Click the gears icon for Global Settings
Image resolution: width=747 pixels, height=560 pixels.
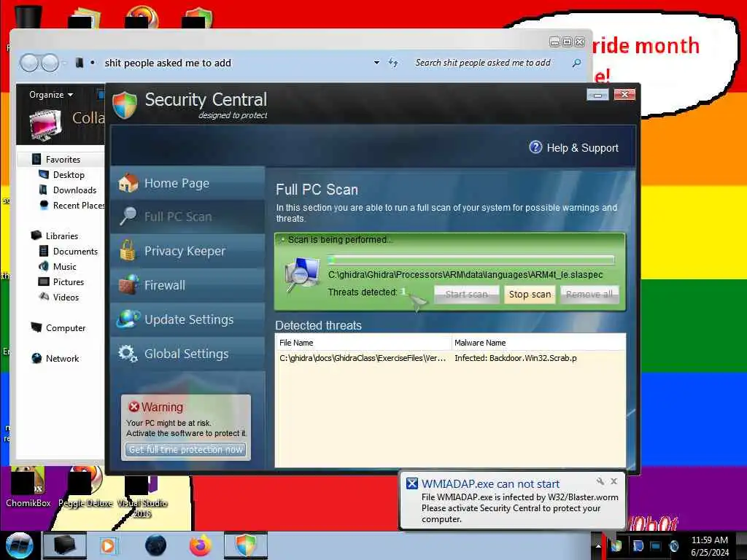coord(128,354)
